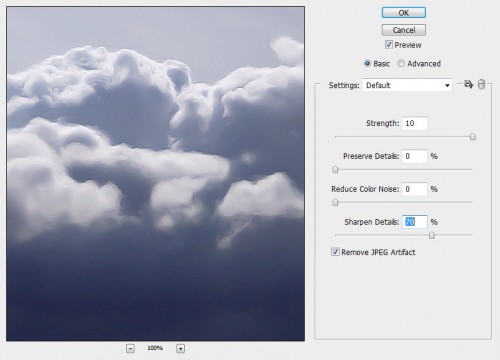The height and width of the screenshot is (360, 500).
Task: Click the cloud preview image
Action: click(155, 174)
